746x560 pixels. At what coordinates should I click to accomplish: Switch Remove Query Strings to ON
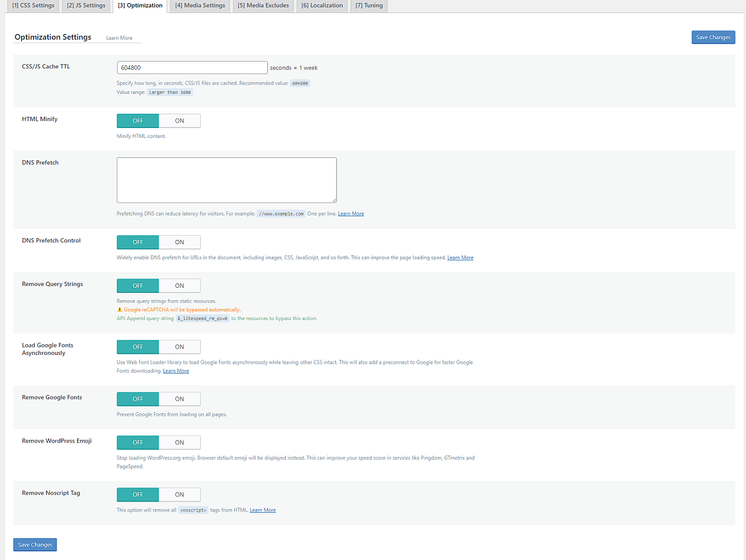[180, 285]
